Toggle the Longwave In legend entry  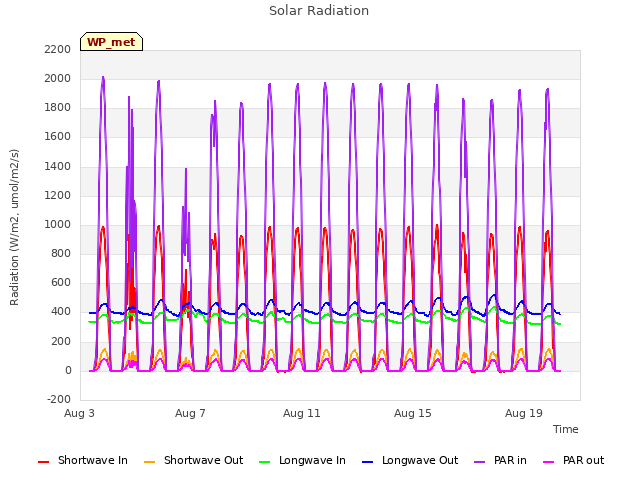[302, 460]
